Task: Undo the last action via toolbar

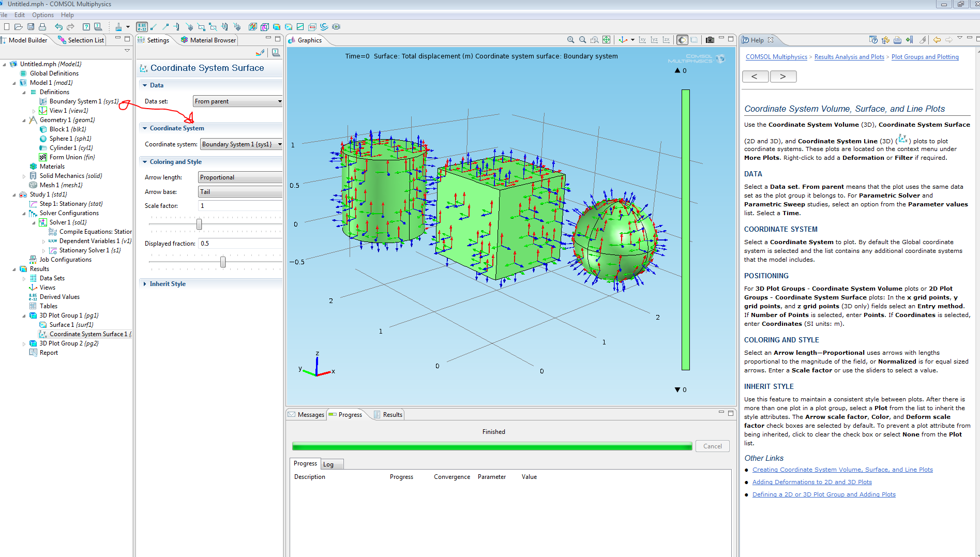Action: [x=58, y=27]
